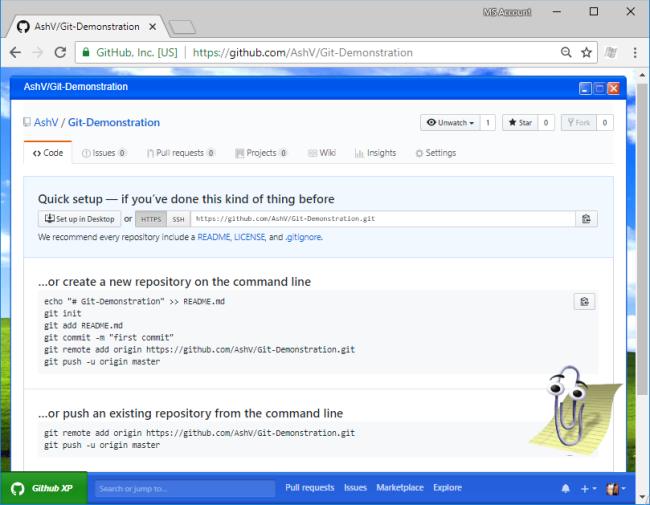Click the repository clone URL field
The height and width of the screenshot is (505, 650).
383,219
